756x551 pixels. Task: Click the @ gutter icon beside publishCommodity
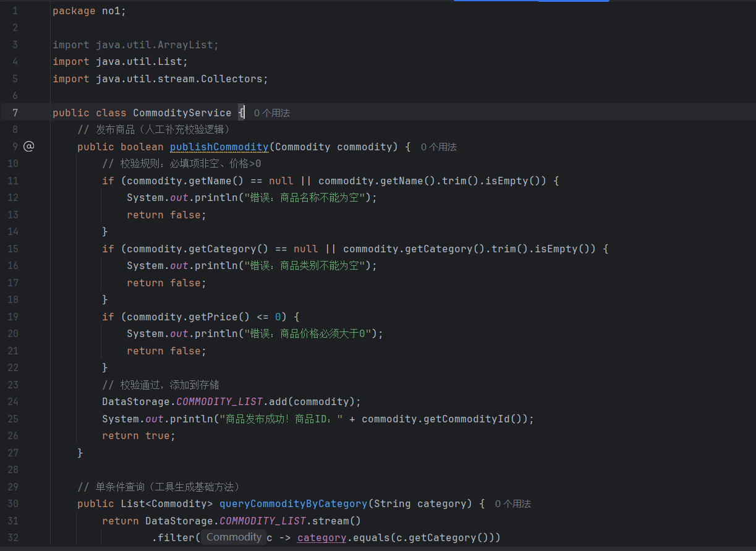point(28,147)
